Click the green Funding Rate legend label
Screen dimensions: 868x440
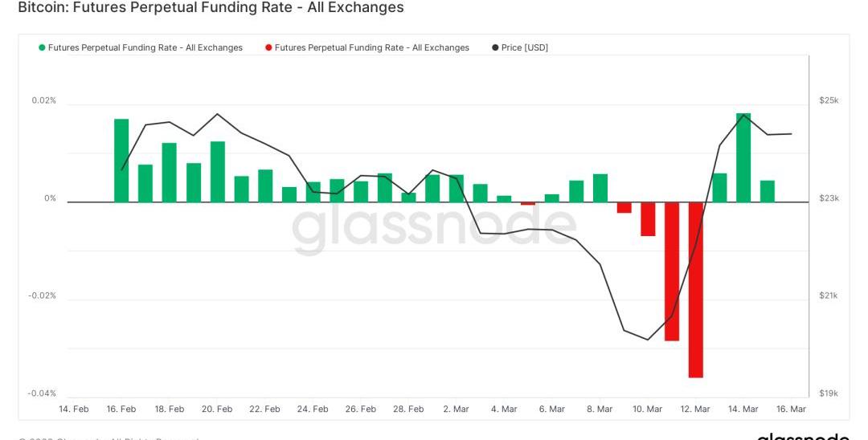pyautogui.click(x=145, y=48)
